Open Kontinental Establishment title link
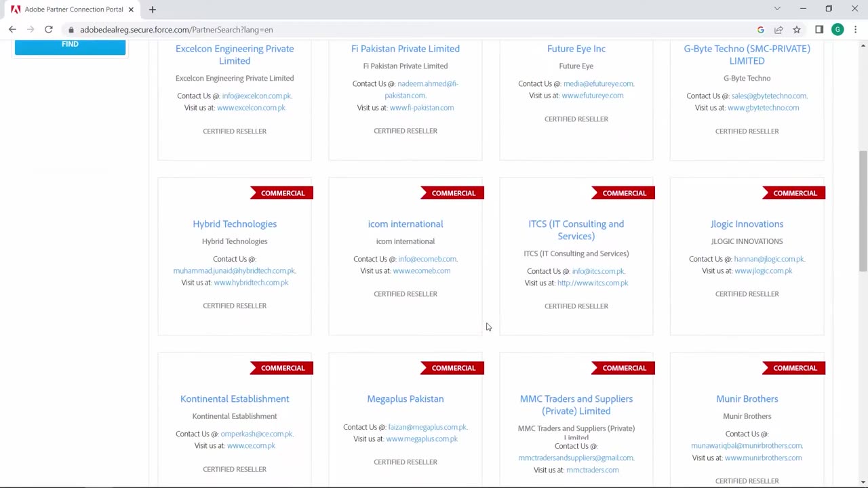 click(235, 399)
